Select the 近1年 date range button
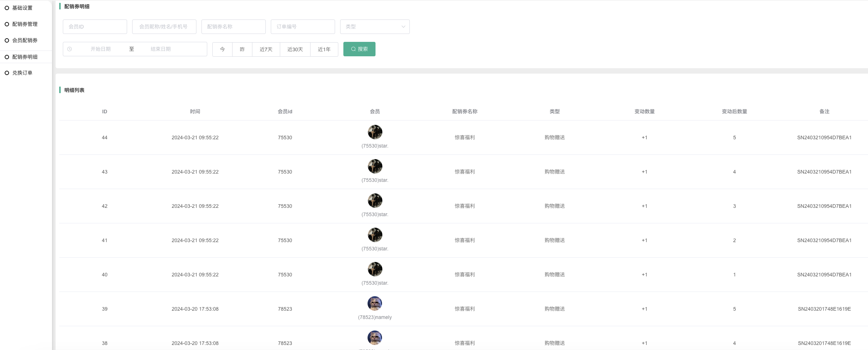868x350 pixels. pos(324,49)
